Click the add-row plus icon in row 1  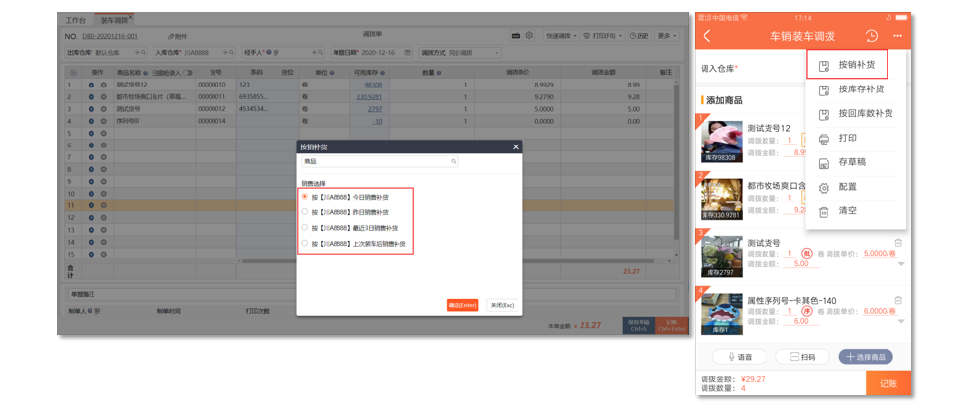(92, 86)
